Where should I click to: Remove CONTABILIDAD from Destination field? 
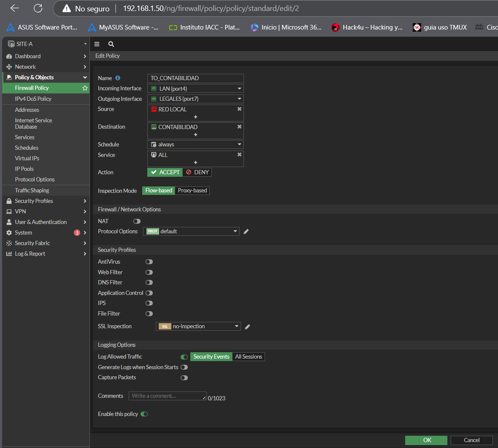pos(239,127)
